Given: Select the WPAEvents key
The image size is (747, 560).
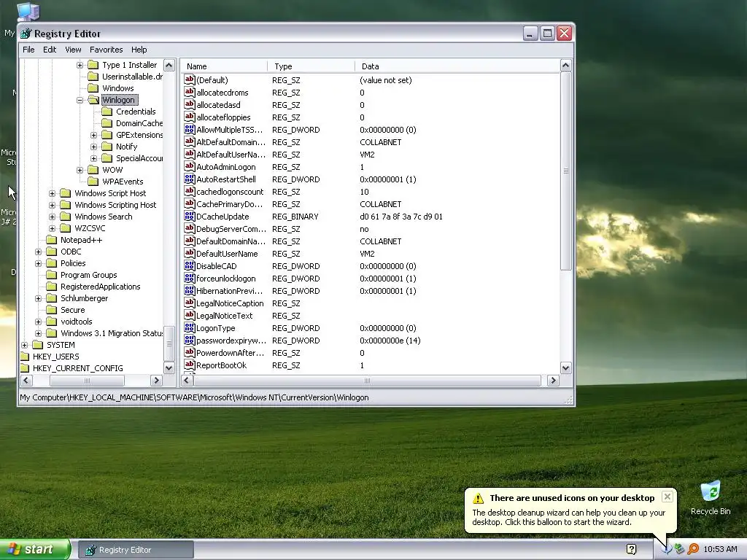Looking at the screenshot, I should [123, 182].
